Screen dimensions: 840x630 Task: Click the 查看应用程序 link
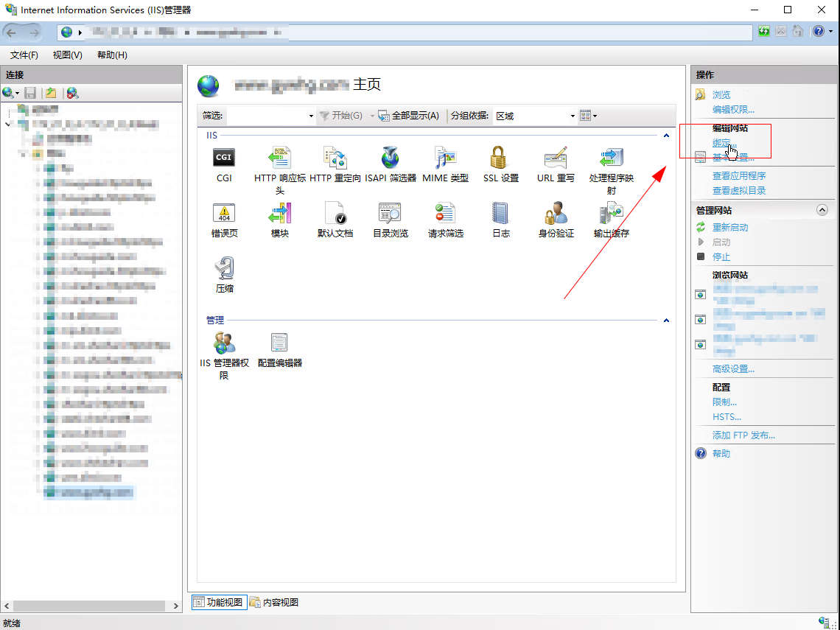(739, 175)
